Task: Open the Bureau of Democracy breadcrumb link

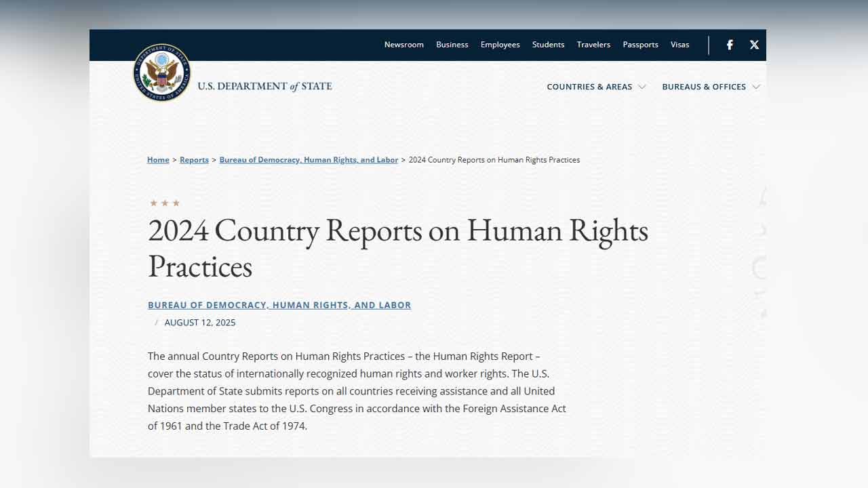Action: [309, 160]
